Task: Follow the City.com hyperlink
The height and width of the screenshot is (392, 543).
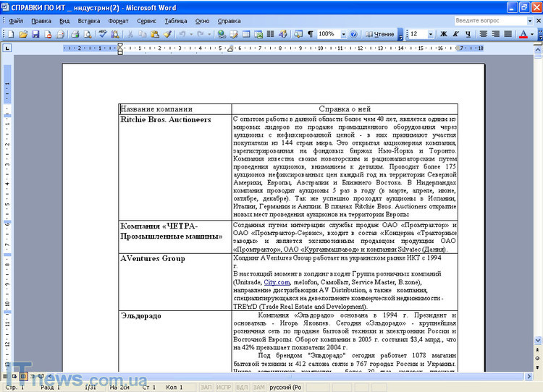Action: coord(277,282)
